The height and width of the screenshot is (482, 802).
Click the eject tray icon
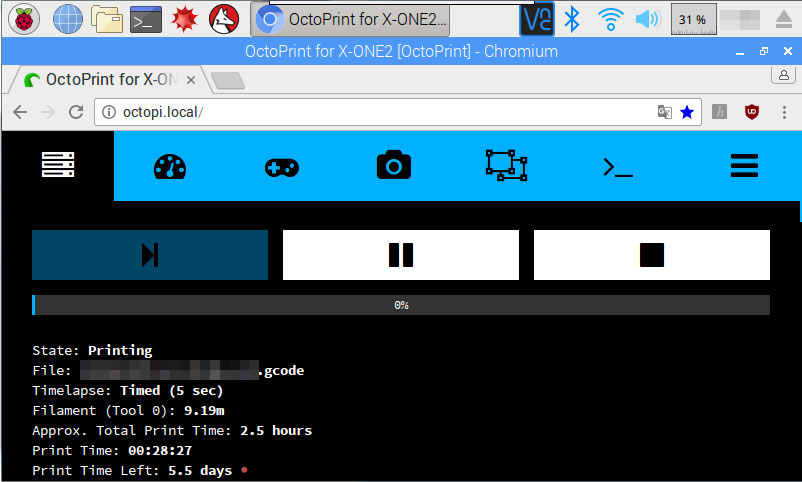[784, 19]
